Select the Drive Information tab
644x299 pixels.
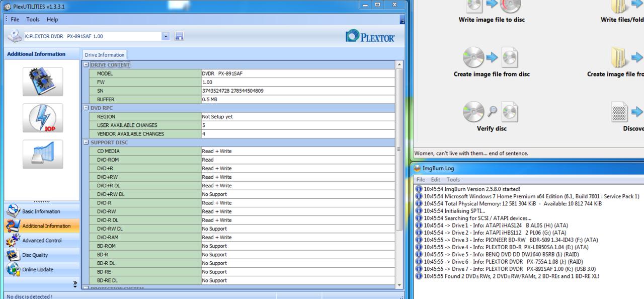pos(105,55)
